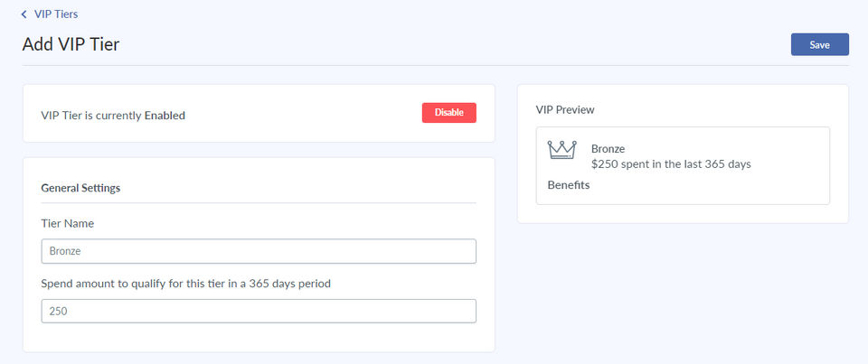Click the General Settings section heading
This screenshot has height=364, width=868.
(80, 188)
